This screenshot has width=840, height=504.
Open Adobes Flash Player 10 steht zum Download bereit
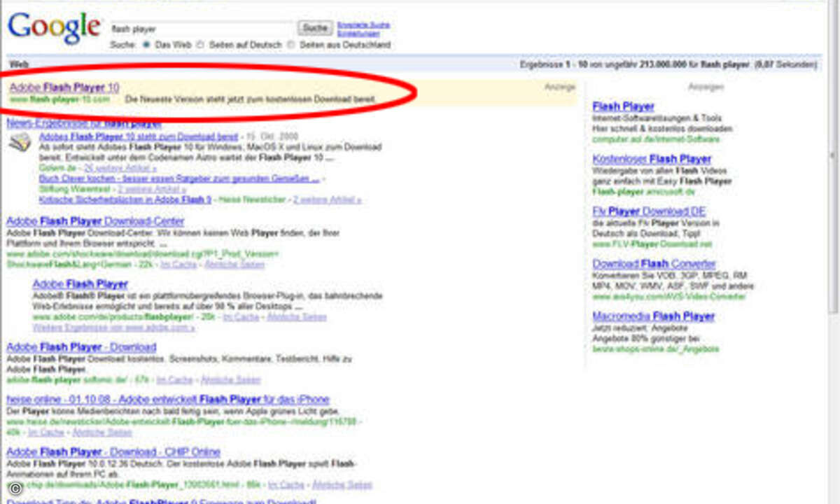(x=139, y=136)
